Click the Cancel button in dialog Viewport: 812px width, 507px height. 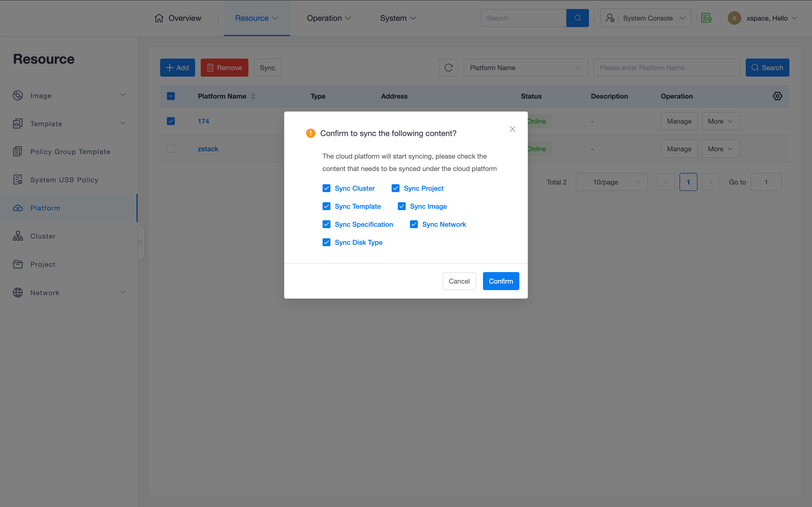click(459, 281)
